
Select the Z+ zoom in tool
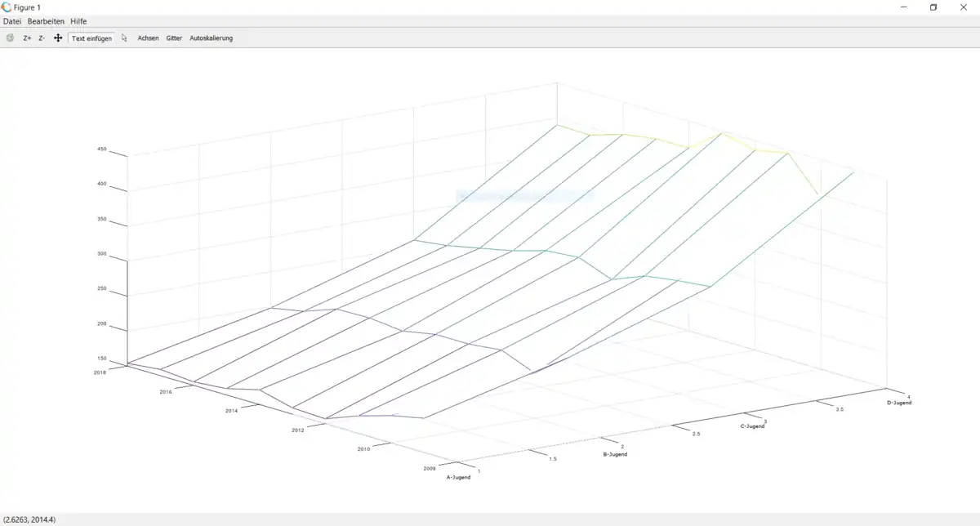(27, 38)
